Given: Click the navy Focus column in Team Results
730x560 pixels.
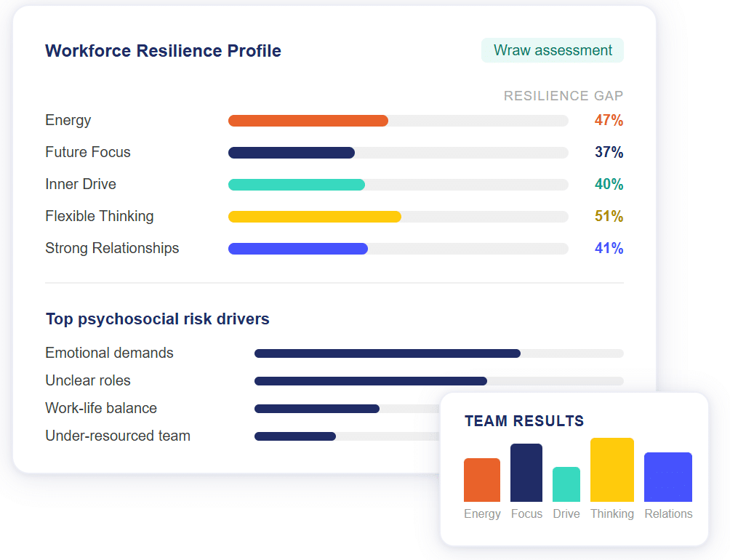Looking at the screenshot, I should pyautogui.click(x=526, y=473).
